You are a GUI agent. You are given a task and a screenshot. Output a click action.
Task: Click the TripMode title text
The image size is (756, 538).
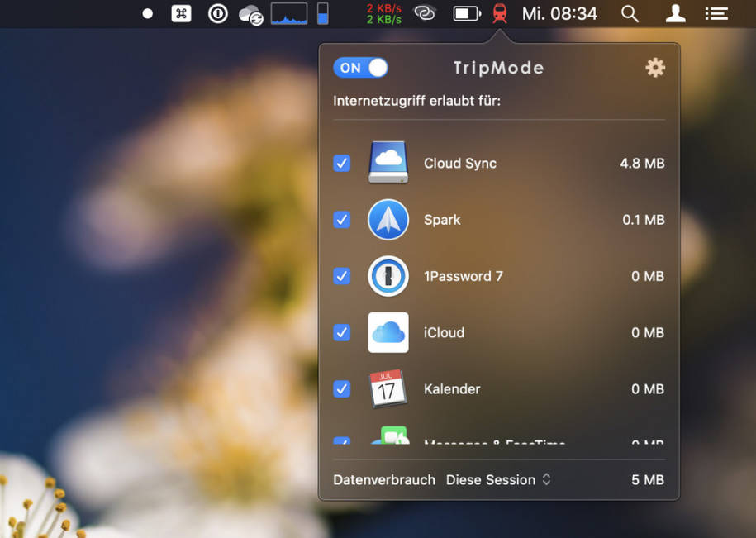[x=498, y=68]
